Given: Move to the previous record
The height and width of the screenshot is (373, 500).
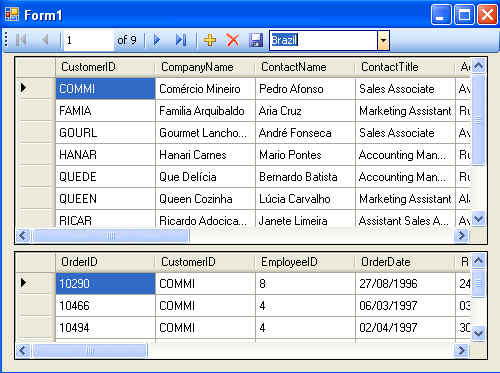Looking at the screenshot, I should coord(45,40).
